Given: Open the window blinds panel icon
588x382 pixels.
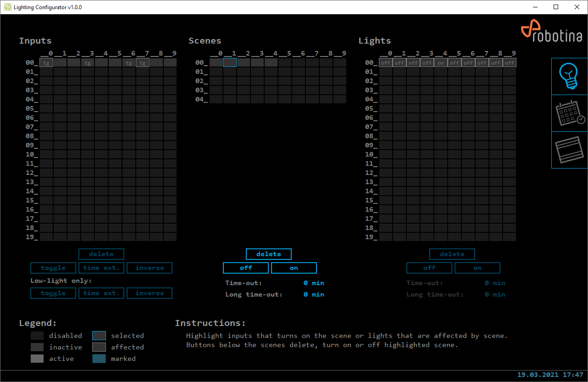Looking at the screenshot, I should [569, 150].
